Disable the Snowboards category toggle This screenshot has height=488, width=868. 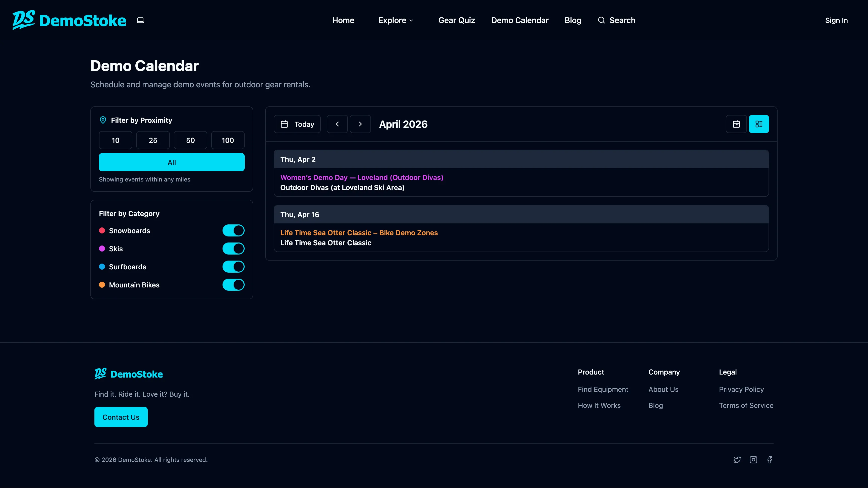233,230
